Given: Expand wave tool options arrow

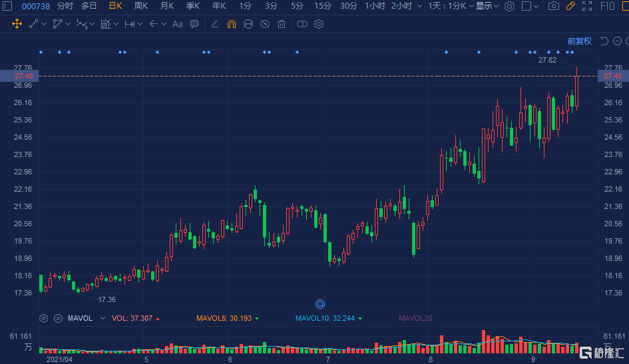Looking at the screenshot, I should (x=93, y=24).
